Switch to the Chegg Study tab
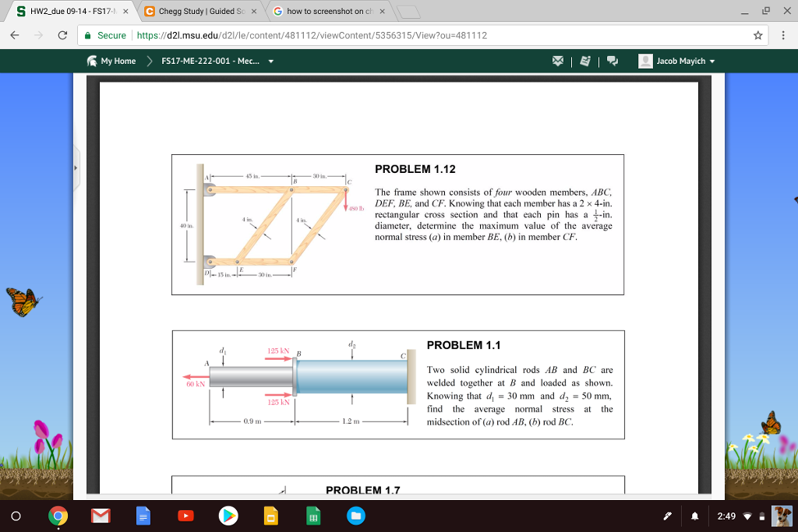798x532 pixels. pyautogui.click(x=200, y=11)
